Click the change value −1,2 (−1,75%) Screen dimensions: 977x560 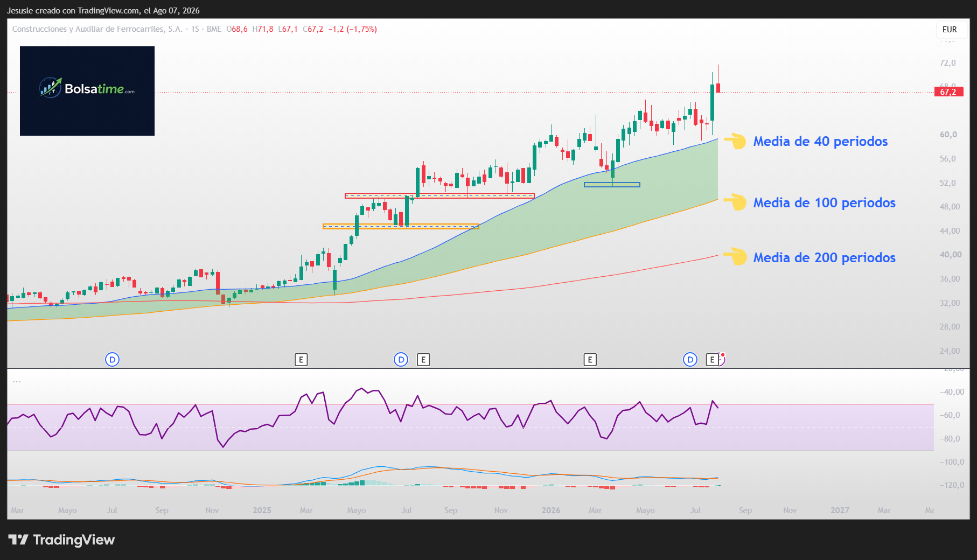(x=353, y=29)
